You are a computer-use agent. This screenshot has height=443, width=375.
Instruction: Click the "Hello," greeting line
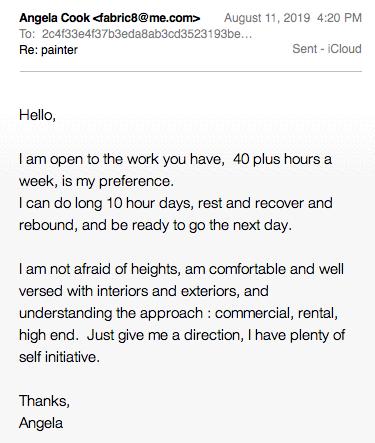(37, 115)
